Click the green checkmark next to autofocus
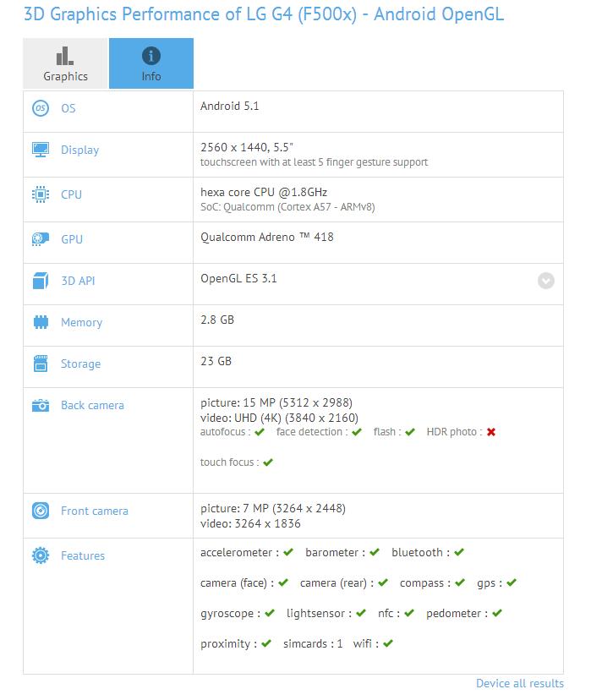 tap(260, 432)
